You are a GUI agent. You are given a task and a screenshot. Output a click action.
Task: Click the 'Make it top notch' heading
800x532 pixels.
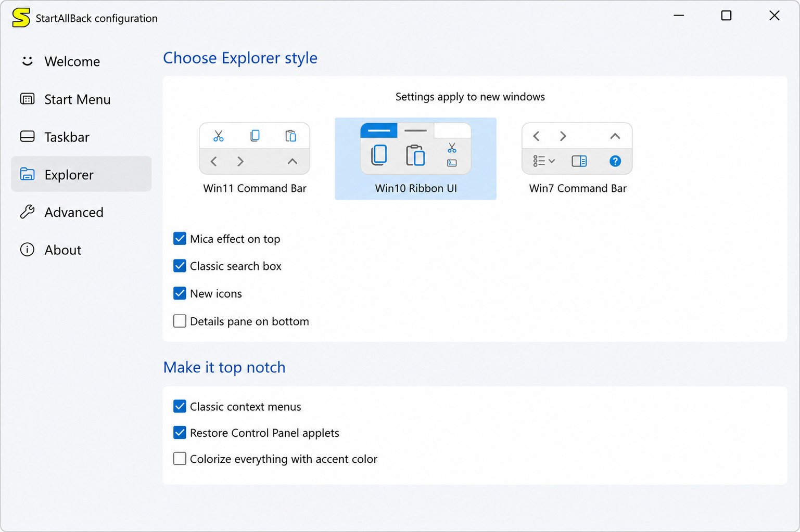pyautogui.click(x=224, y=367)
